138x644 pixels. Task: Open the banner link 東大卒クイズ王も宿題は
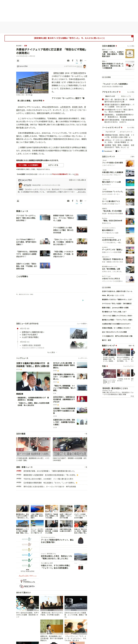point(69,38)
